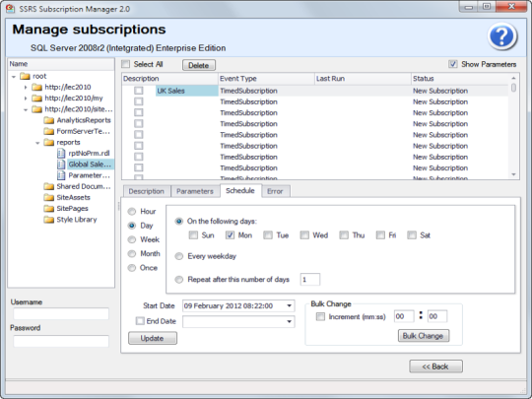
Task: Open the Shared Docum... folder icon
Action: pyautogui.click(x=49, y=186)
